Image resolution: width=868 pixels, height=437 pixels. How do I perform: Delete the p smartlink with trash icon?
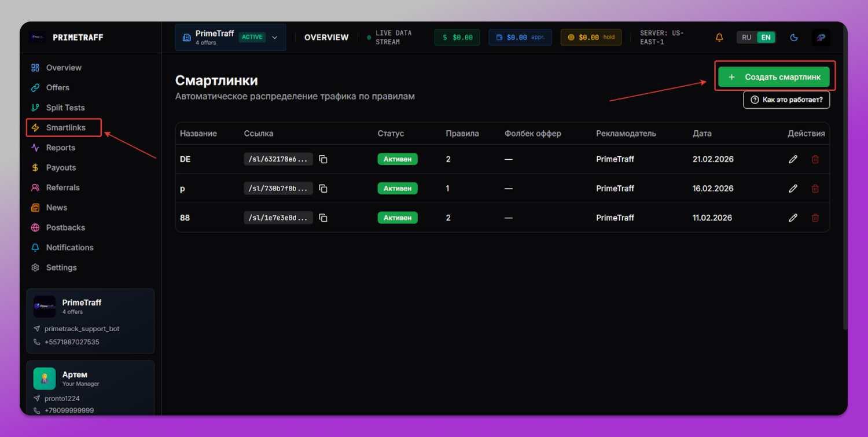point(815,189)
